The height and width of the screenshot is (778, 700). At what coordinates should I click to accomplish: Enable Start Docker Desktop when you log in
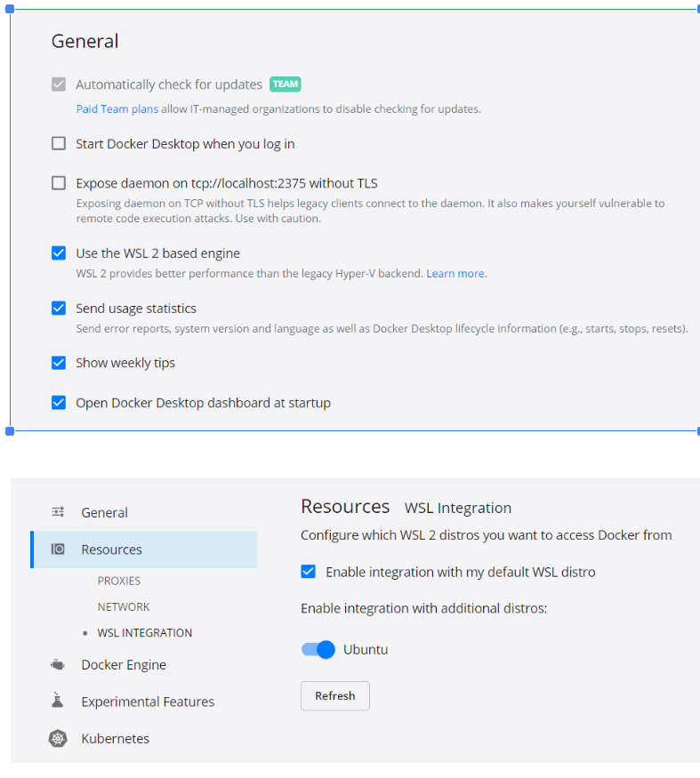(59, 143)
